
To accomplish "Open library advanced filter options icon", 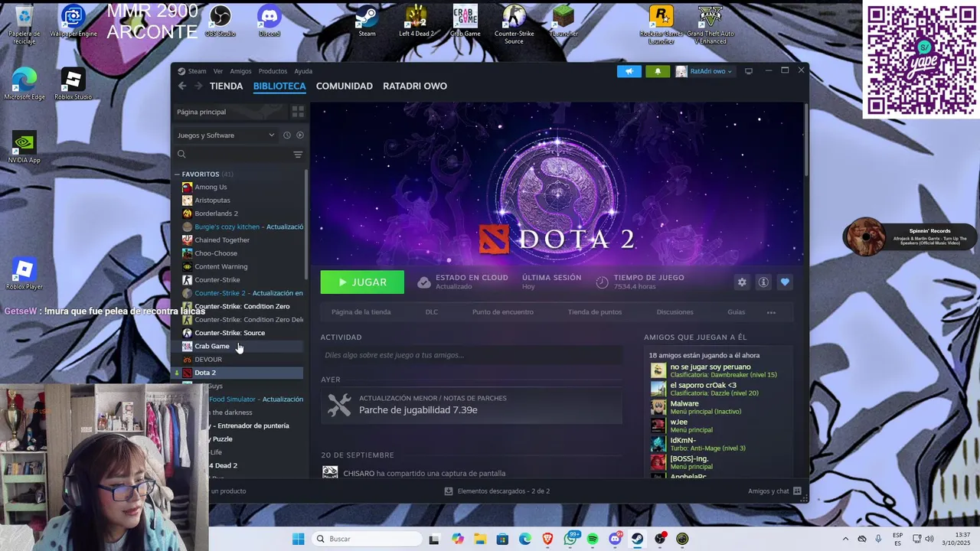I will 298,154.
